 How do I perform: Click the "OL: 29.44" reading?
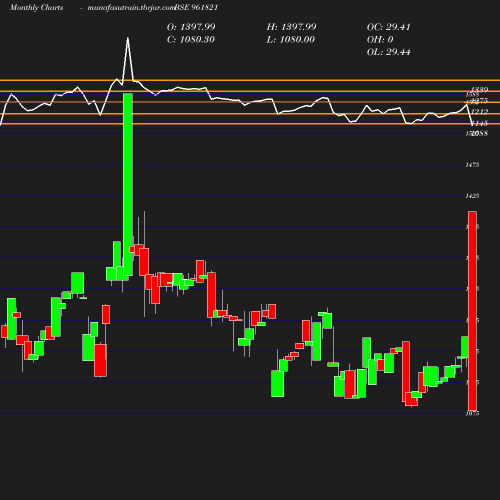(389, 52)
